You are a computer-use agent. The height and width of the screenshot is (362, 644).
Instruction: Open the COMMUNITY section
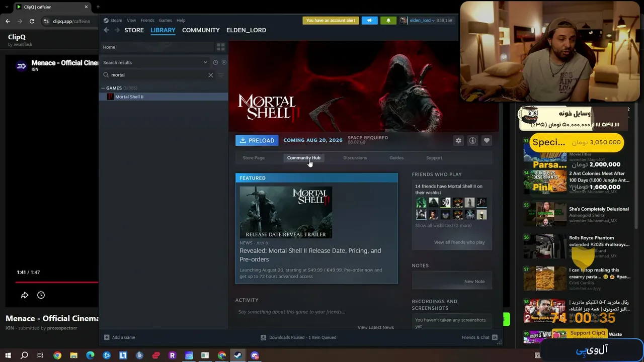click(x=201, y=30)
